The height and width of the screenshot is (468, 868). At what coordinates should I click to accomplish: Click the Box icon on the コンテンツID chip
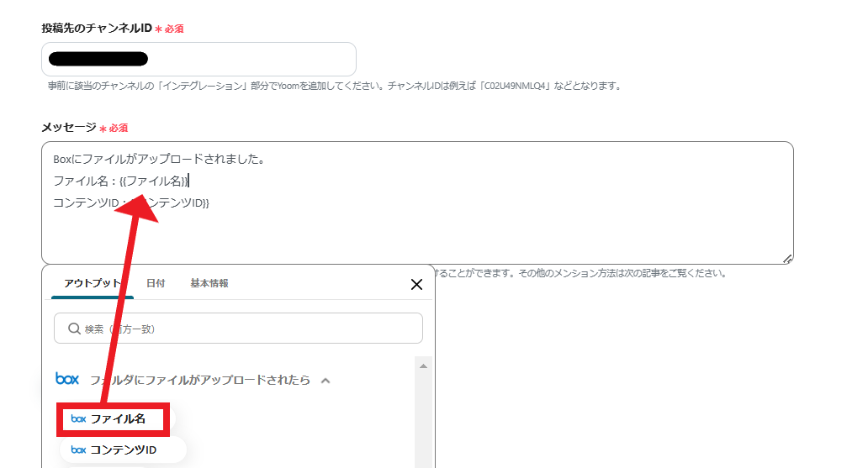(x=78, y=450)
